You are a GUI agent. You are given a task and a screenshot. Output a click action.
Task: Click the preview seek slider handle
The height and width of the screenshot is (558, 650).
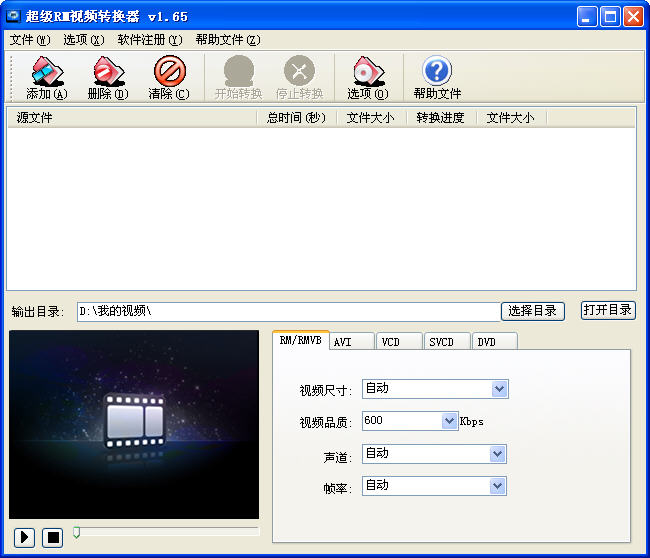coord(76,532)
